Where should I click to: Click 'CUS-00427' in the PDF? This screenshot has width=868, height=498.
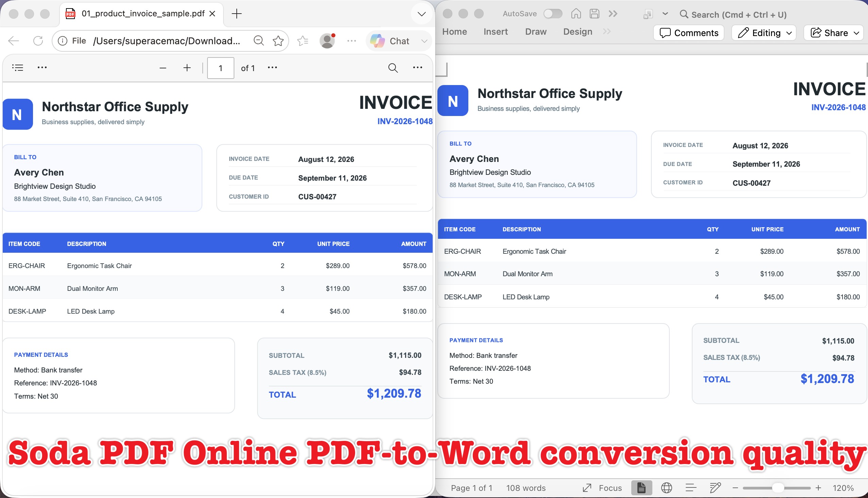(317, 197)
